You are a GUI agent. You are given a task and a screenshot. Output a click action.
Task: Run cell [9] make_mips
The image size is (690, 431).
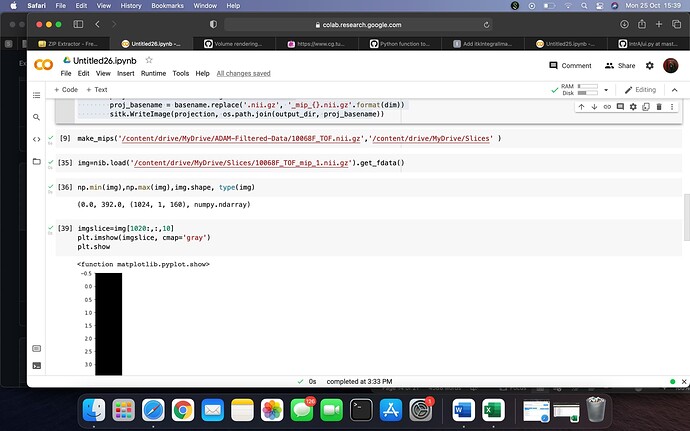65,138
